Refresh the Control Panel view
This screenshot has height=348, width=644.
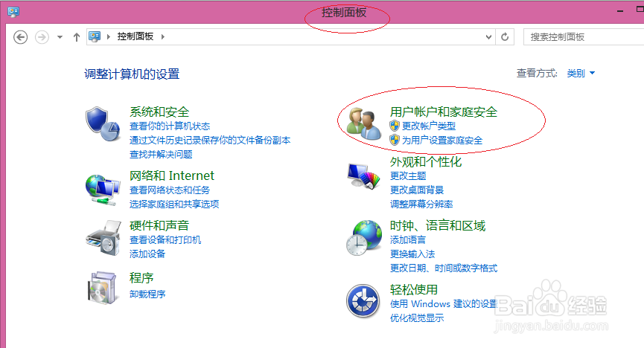pyautogui.click(x=505, y=37)
